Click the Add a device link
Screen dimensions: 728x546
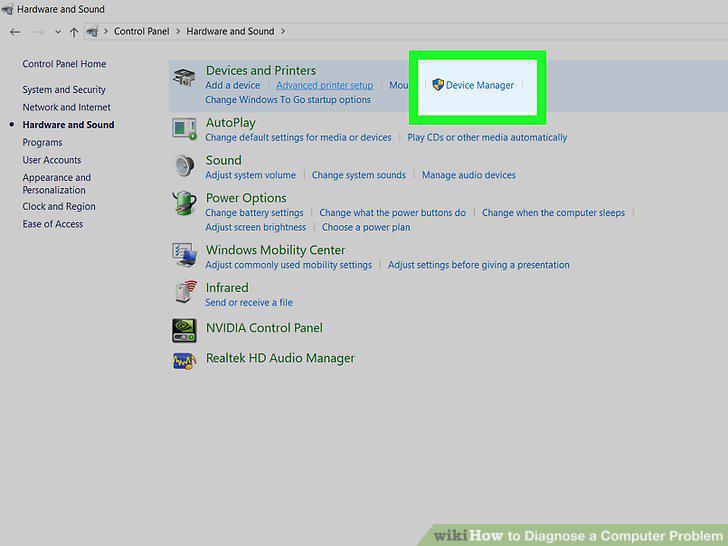pos(233,85)
